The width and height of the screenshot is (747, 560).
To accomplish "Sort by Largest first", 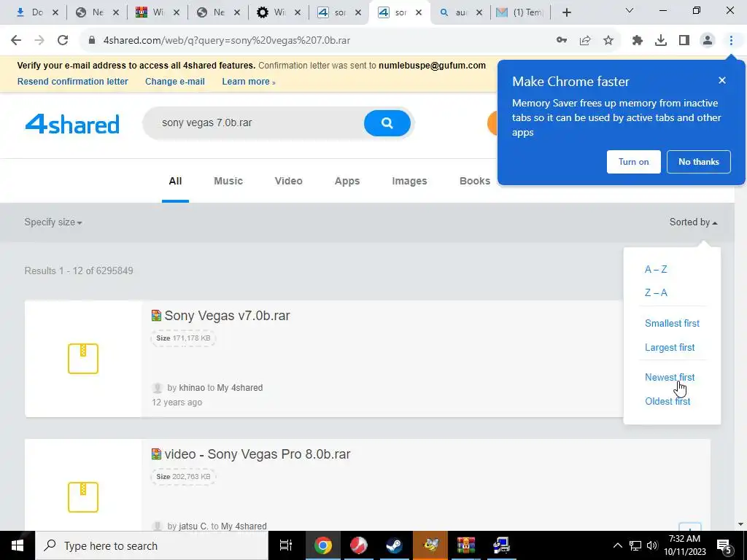I will (x=670, y=348).
